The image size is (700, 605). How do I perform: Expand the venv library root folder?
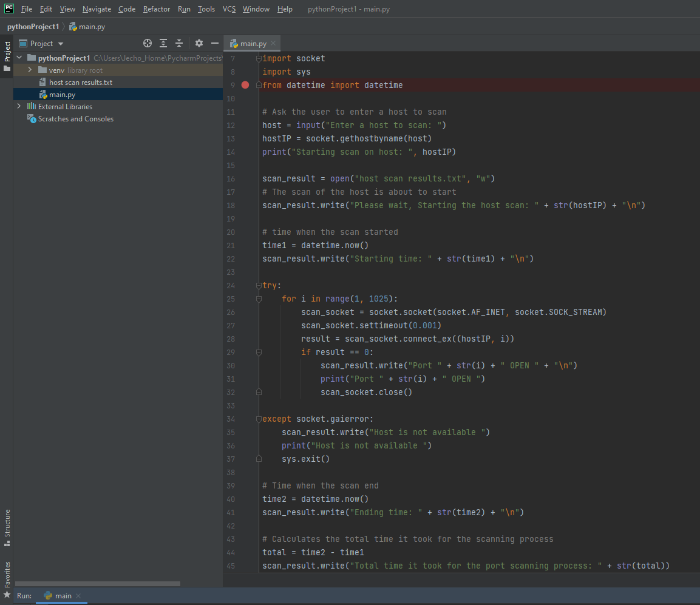point(30,70)
